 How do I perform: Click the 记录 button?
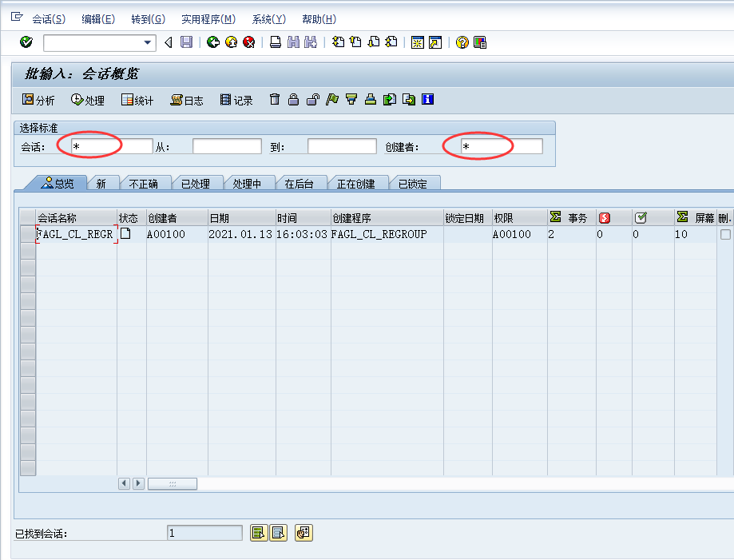click(236, 100)
